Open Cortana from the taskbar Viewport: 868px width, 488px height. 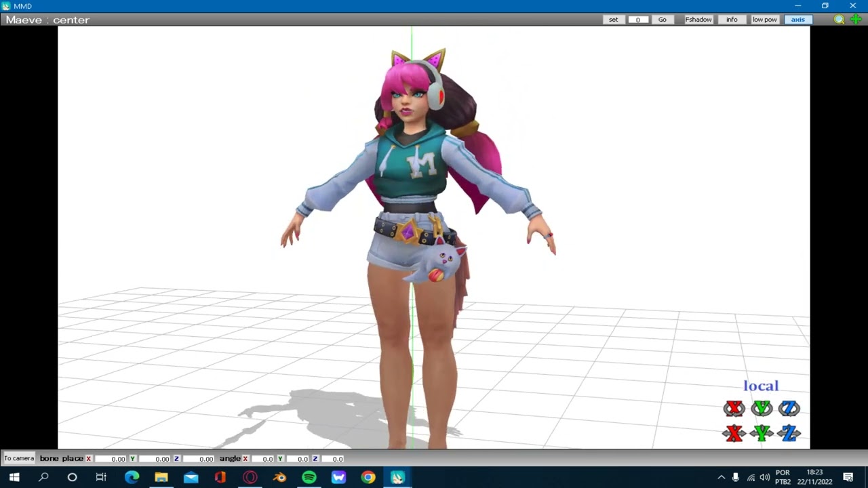pos(72,478)
